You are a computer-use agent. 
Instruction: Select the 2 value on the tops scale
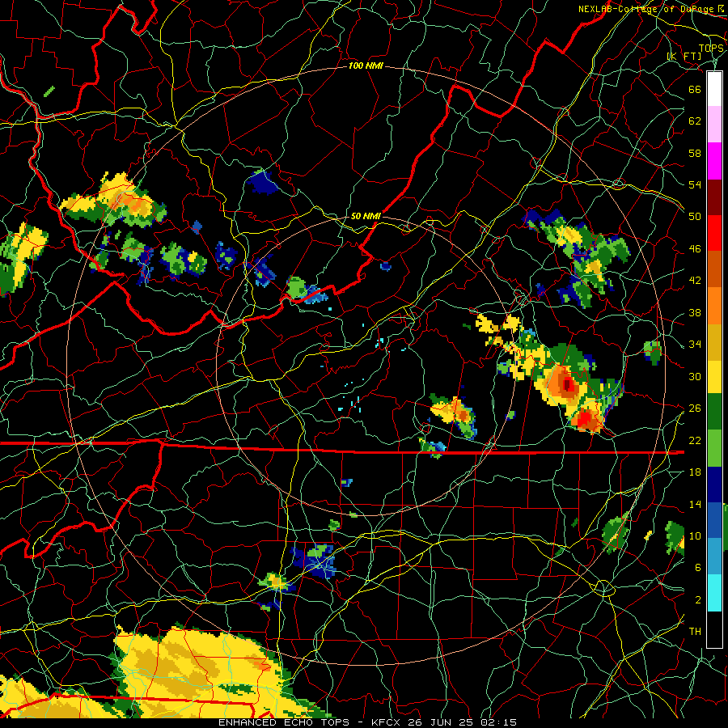click(x=698, y=600)
